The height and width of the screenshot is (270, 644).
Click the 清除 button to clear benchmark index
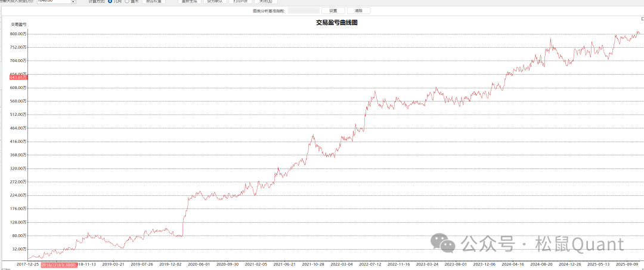pyautogui.click(x=358, y=11)
